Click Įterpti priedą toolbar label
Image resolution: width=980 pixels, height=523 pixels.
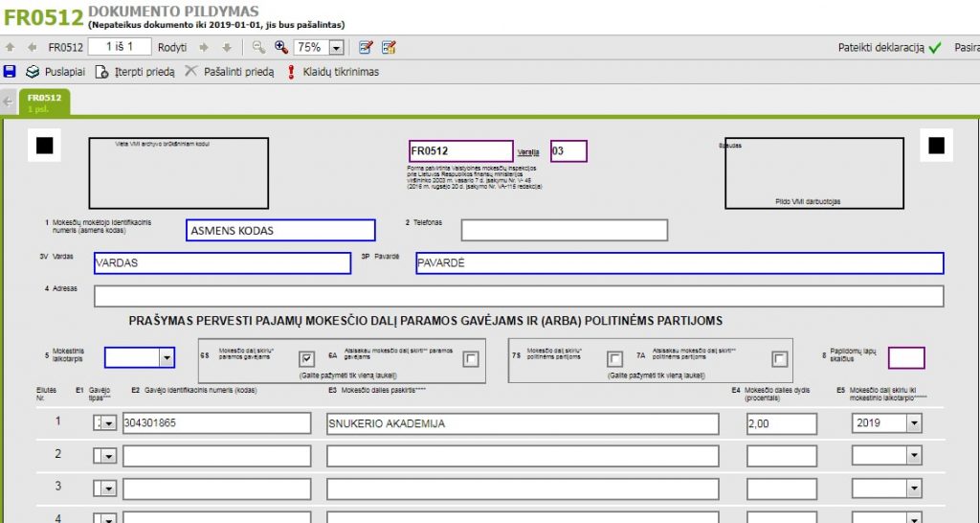145,72
